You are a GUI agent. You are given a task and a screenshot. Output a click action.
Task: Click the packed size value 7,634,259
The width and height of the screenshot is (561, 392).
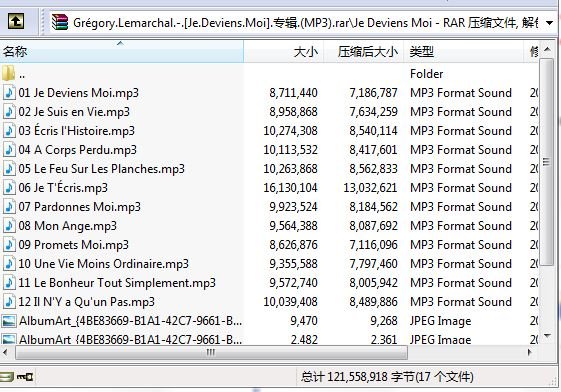[x=373, y=112]
